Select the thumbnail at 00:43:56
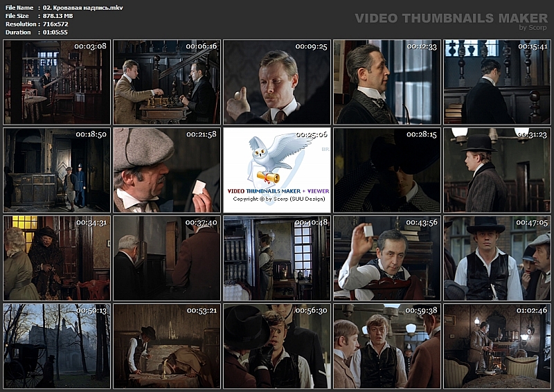This screenshot has width=554, height=392. coord(387,258)
